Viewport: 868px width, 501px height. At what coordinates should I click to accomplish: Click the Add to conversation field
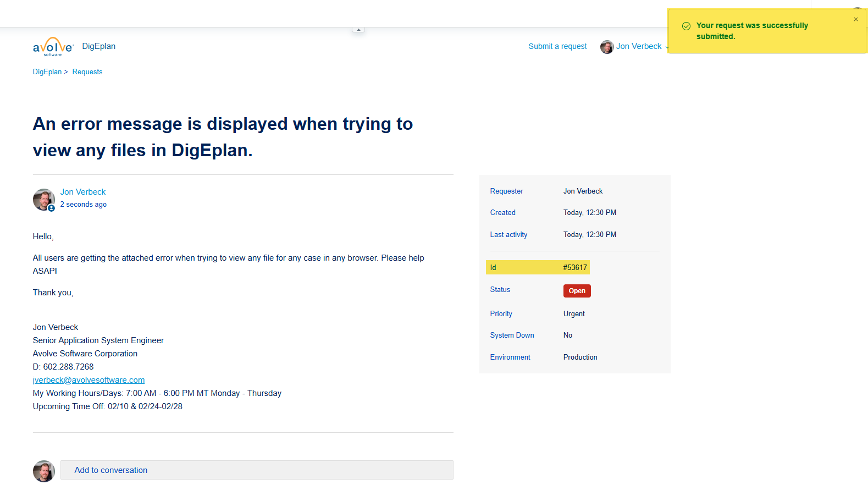(x=257, y=470)
